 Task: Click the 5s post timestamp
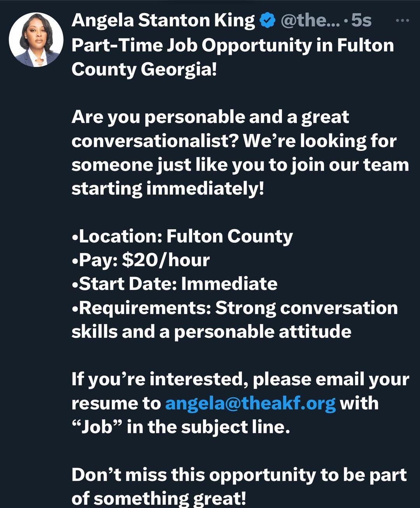(361, 21)
